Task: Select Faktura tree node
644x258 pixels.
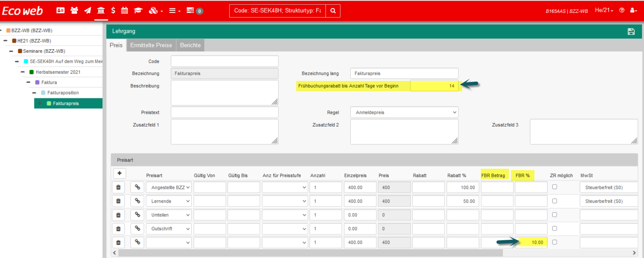Action: pos(49,82)
